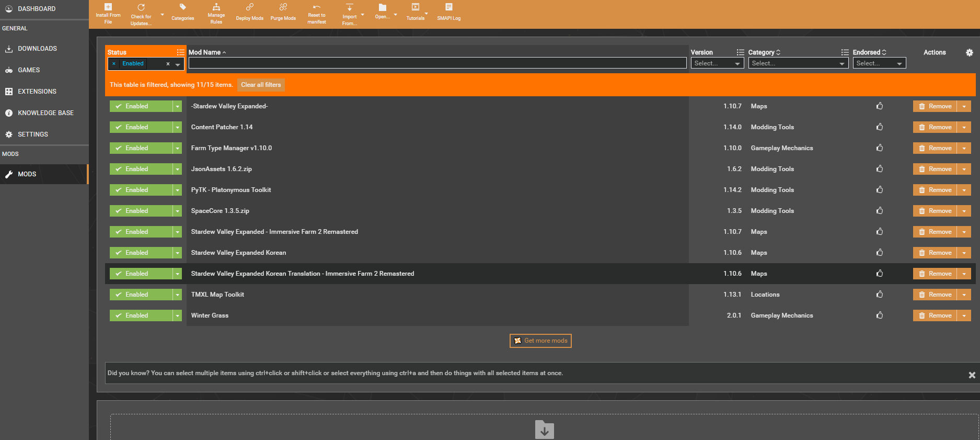Screen dimensions: 980x440
Task: Focus the Mod Name filter field
Action: point(437,63)
